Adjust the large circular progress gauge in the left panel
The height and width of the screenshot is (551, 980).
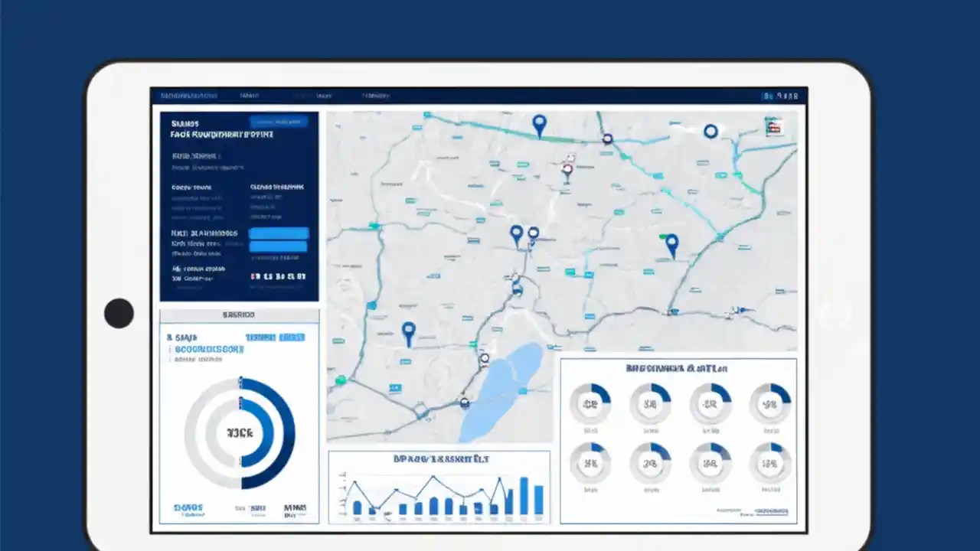(240, 432)
